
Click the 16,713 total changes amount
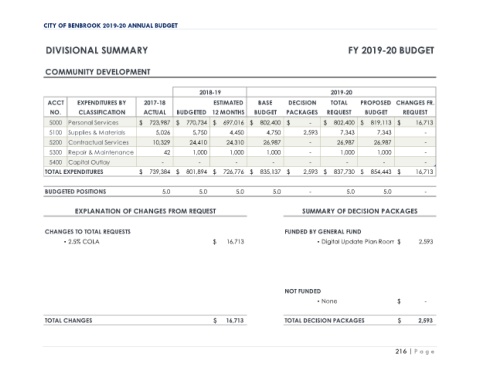tap(235, 321)
